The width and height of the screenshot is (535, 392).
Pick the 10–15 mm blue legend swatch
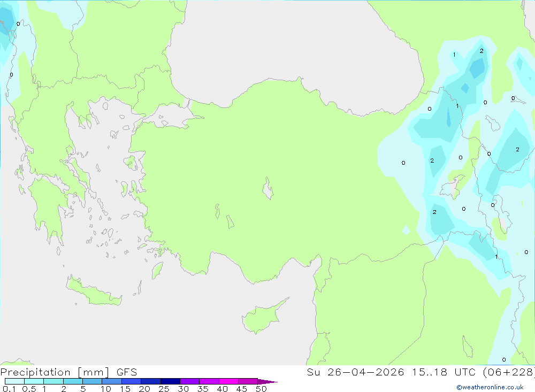tap(112, 381)
